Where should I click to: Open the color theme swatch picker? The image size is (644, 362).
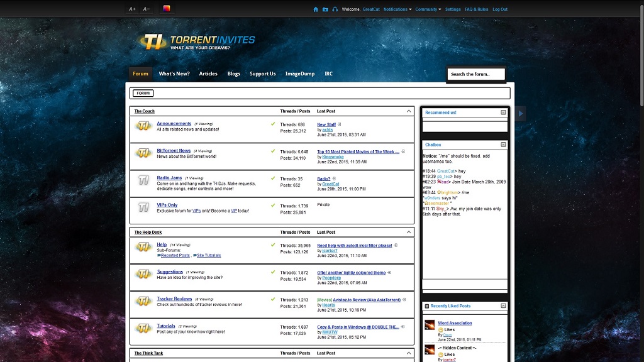[166, 9]
